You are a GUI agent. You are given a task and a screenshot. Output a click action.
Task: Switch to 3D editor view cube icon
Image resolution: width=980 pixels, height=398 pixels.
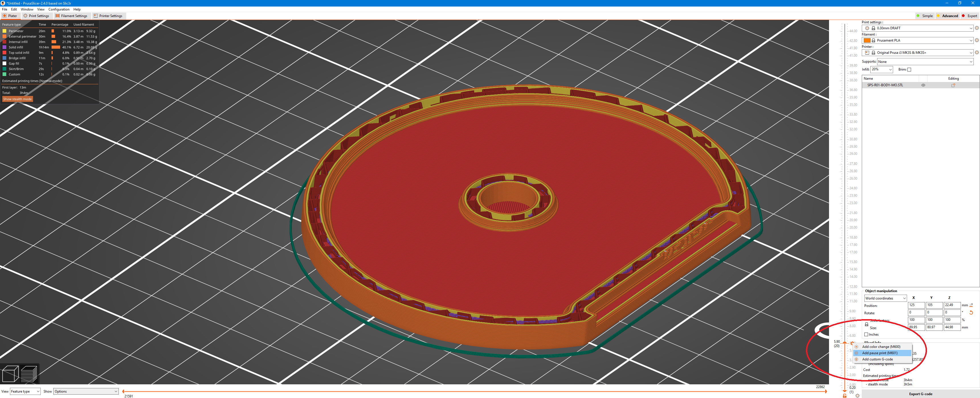pyautogui.click(x=10, y=374)
